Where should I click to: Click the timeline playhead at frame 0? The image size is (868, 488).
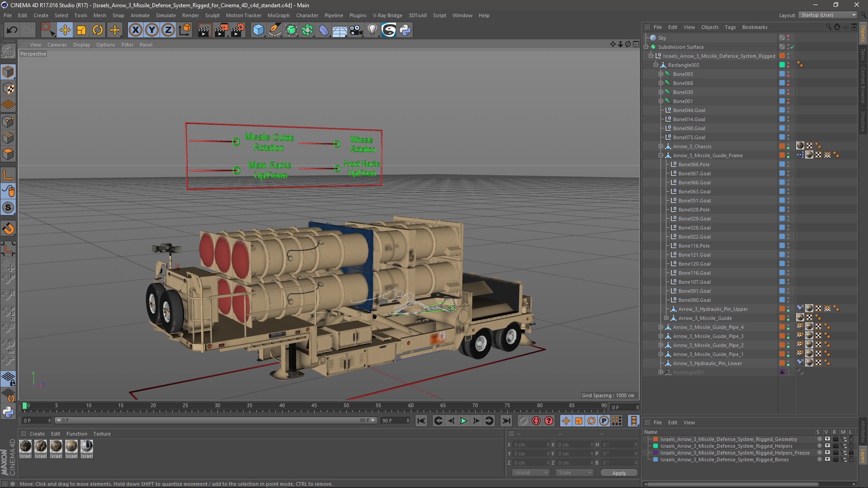coord(25,406)
